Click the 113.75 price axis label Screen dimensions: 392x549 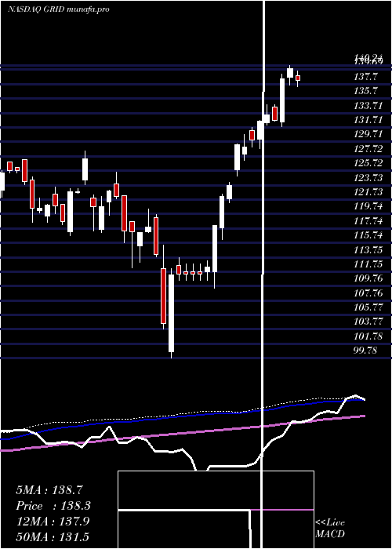coord(368,250)
